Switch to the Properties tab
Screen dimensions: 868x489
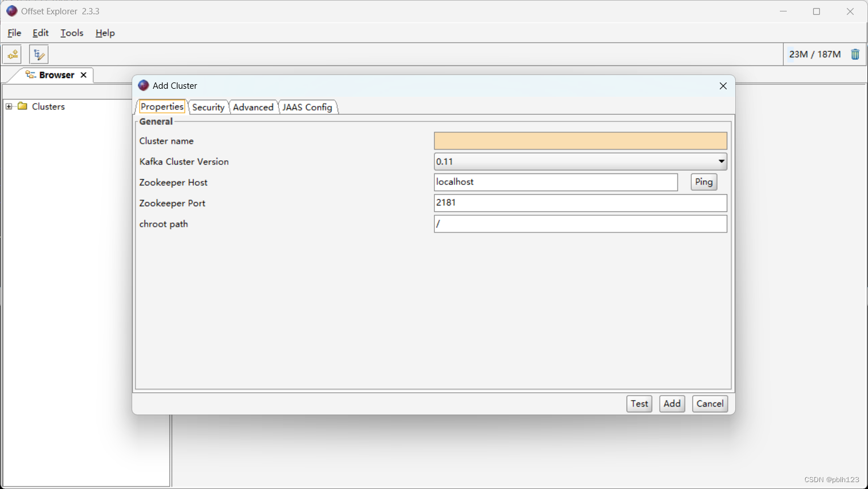(162, 107)
